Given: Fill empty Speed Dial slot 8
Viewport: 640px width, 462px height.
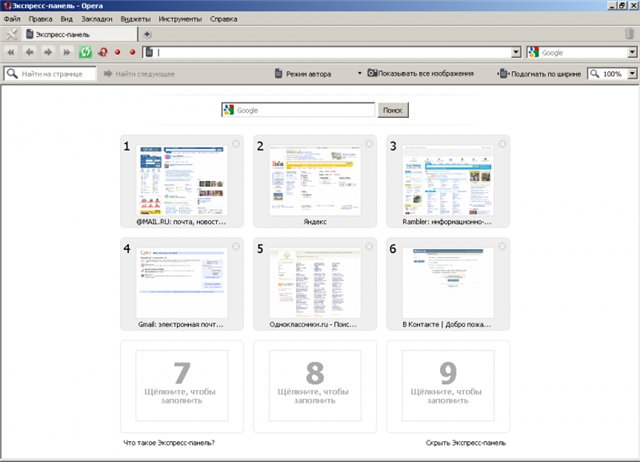Looking at the screenshot, I should [315, 386].
